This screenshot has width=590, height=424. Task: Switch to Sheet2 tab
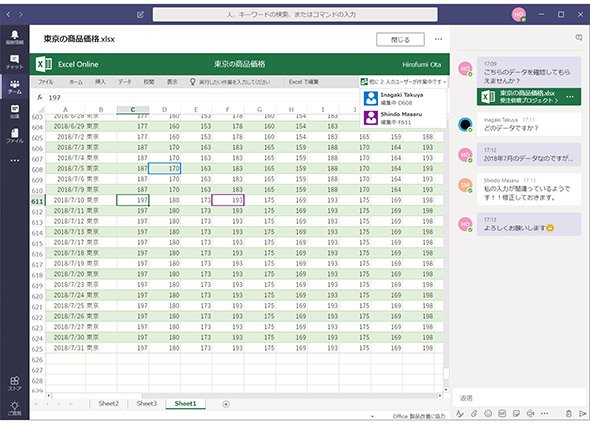108,404
